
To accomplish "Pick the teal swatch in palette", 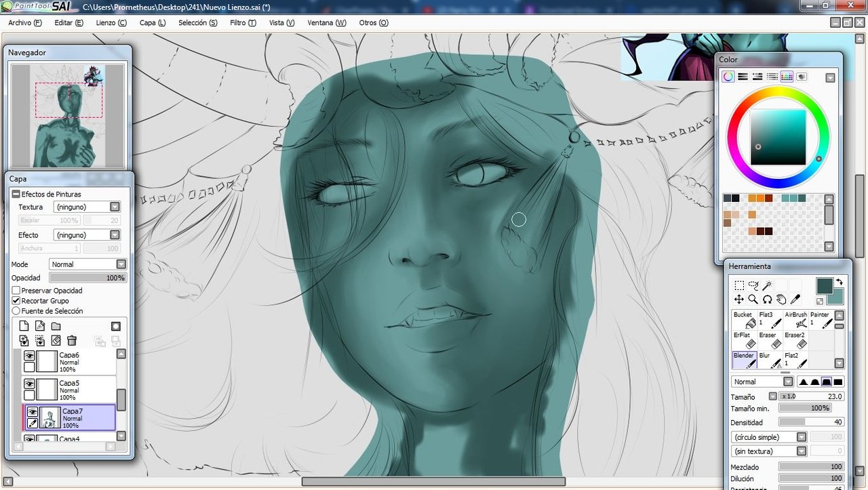I will 785,198.
